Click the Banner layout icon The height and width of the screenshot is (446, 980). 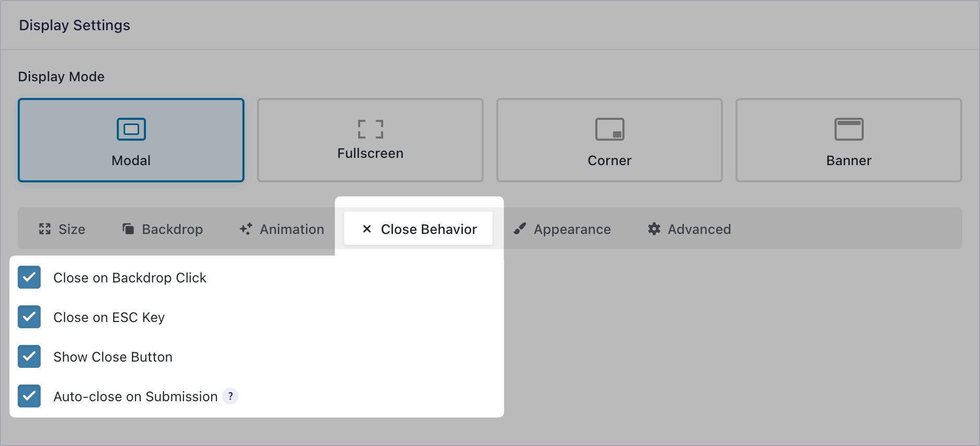click(x=849, y=129)
